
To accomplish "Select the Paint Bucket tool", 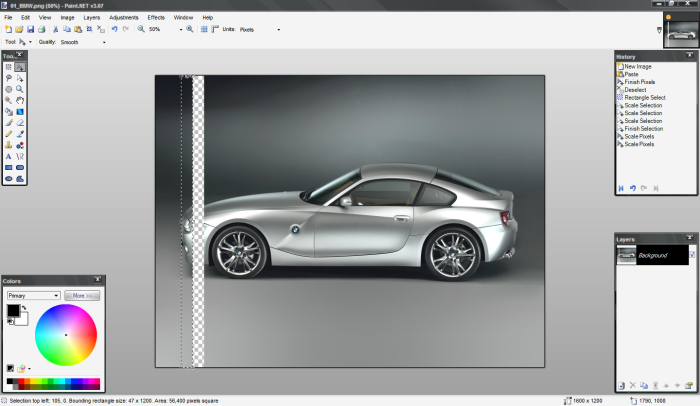I will tap(8, 112).
